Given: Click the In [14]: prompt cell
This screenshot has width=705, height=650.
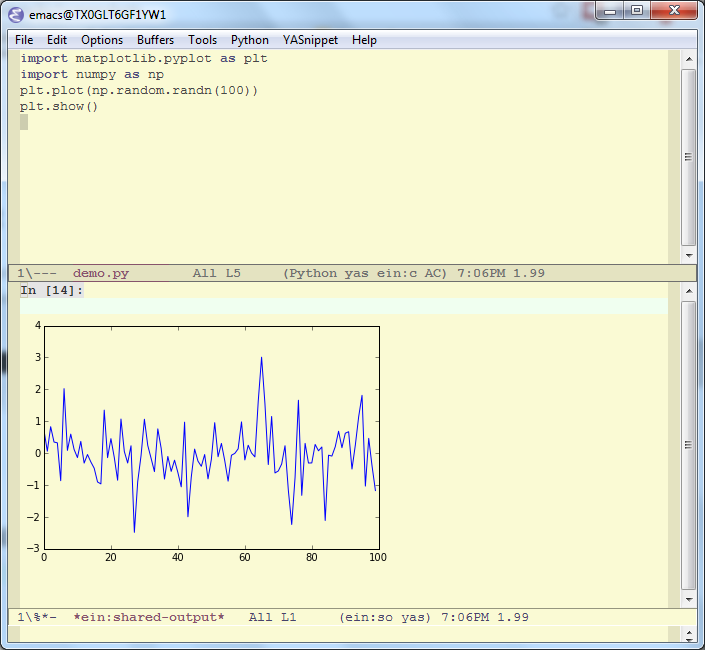Looking at the screenshot, I should click(x=52, y=291).
